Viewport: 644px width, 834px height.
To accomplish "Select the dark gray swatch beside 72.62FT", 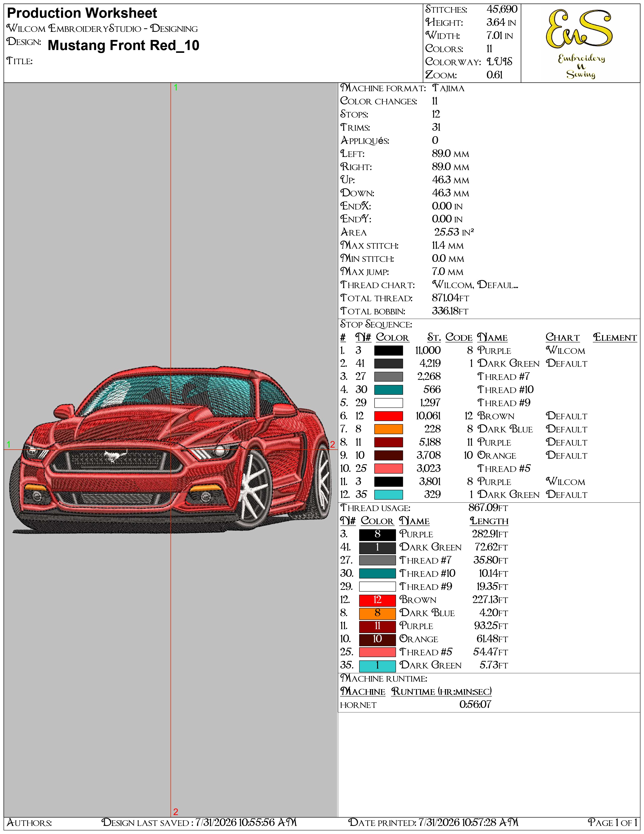I will point(377,548).
